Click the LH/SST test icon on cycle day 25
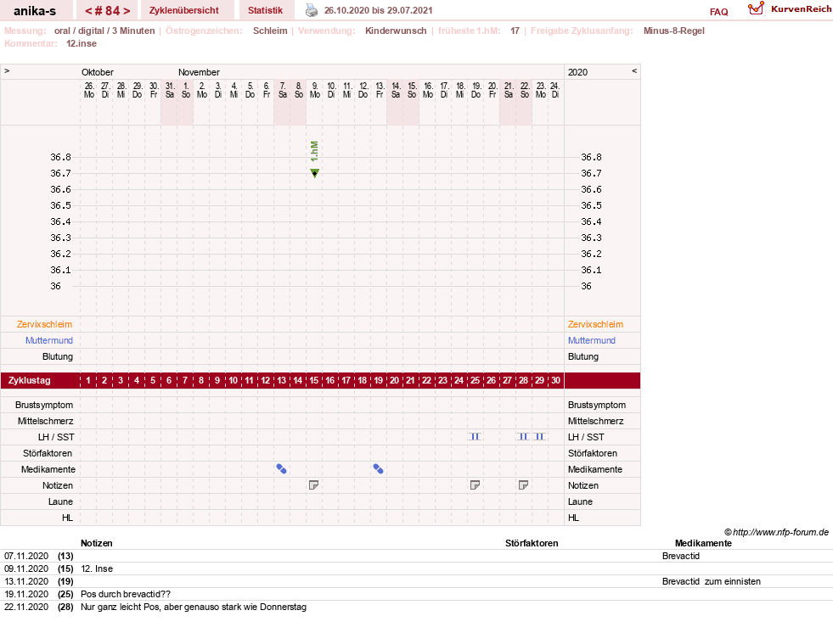 [x=475, y=437]
